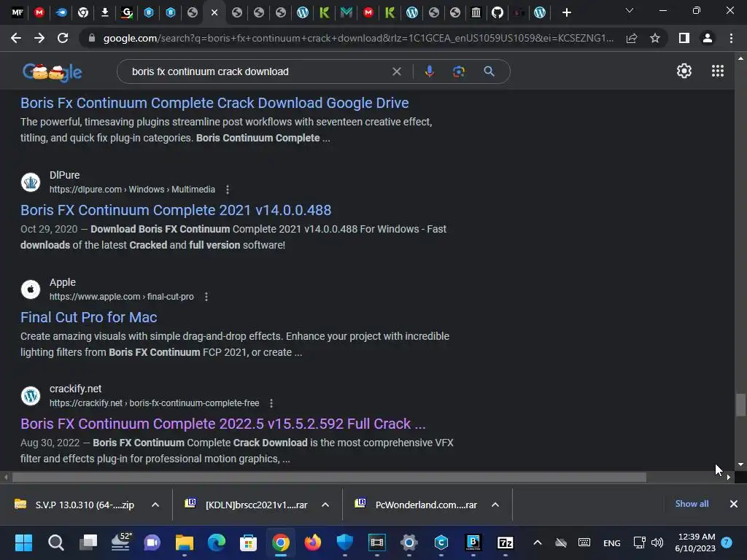
Task: Show all downloads
Action: (x=692, y=504)
